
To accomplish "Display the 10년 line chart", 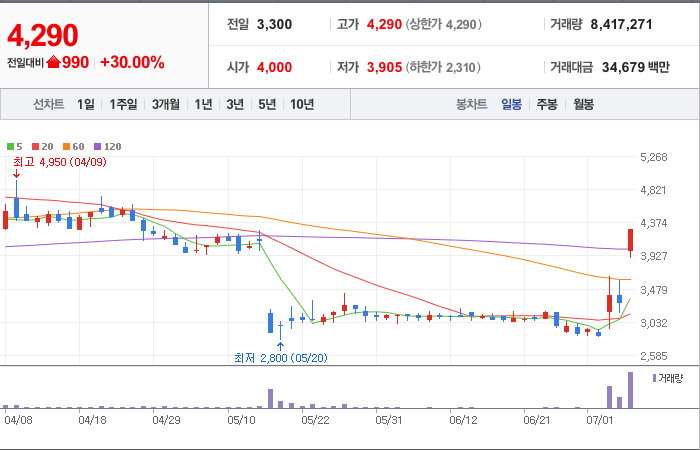I will [x=302, y=104].
